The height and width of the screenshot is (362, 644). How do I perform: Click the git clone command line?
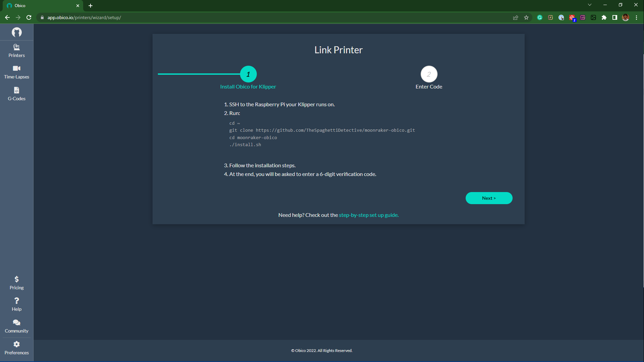[322, 130]
